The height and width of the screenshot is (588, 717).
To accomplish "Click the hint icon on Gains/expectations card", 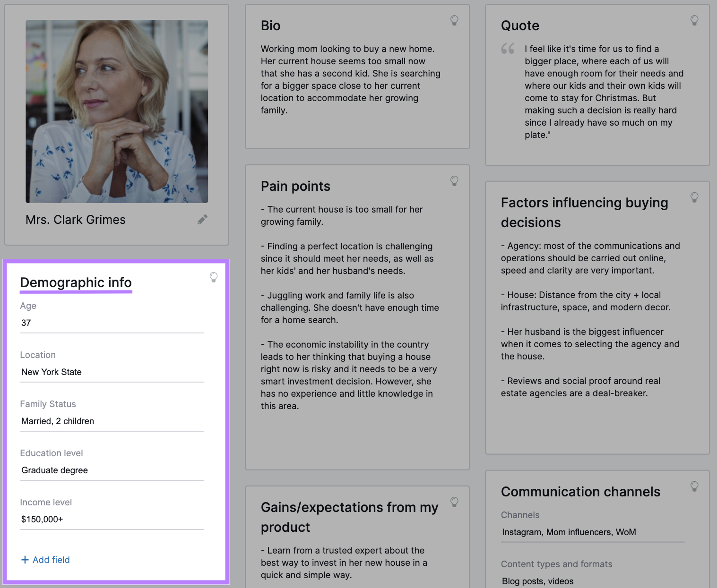I will [x=454, y=503].
